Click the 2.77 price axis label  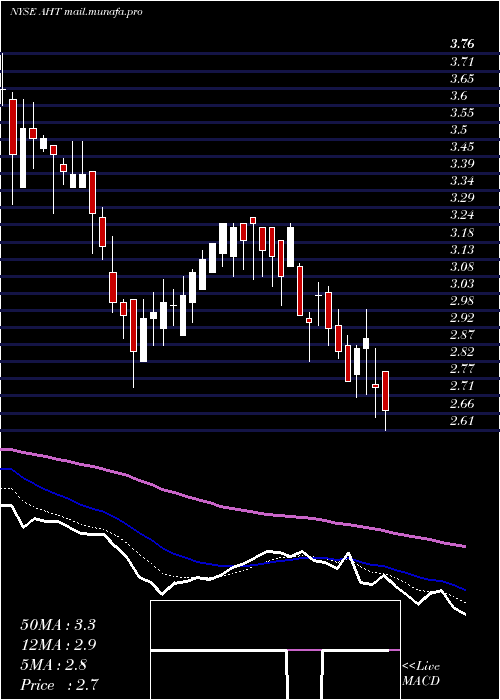pos(462,369)
